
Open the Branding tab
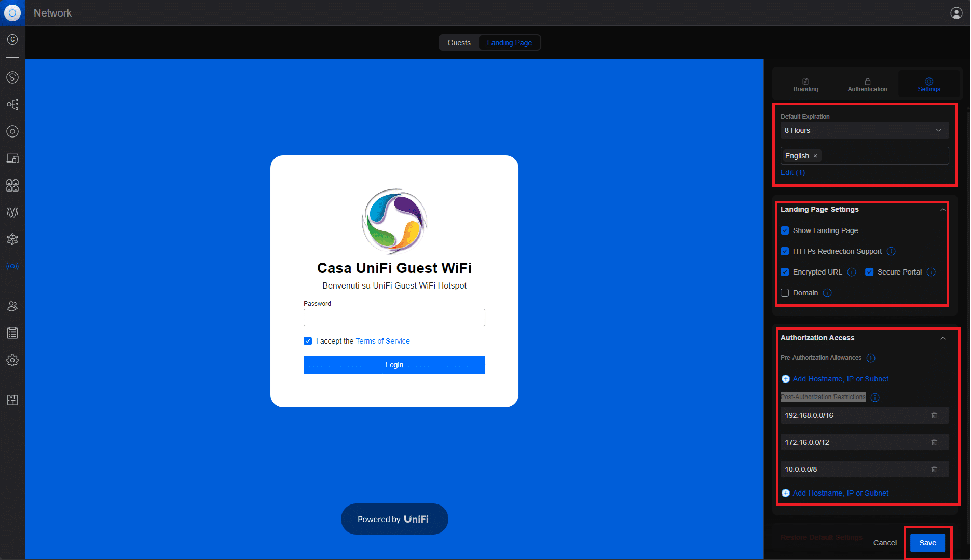[x=805, y=85]
